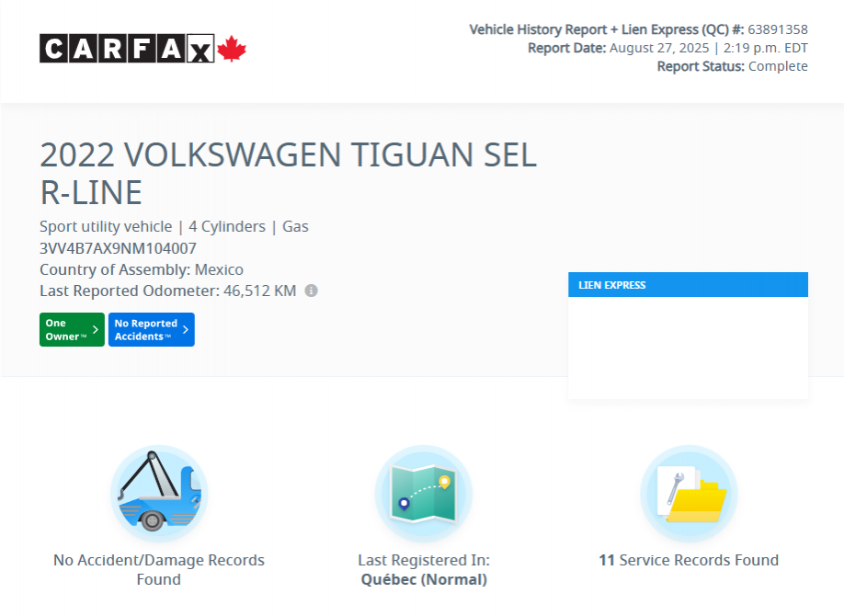Click '11 Service Records Found' text
844x616 pixels.
click(x=689, y=560)
